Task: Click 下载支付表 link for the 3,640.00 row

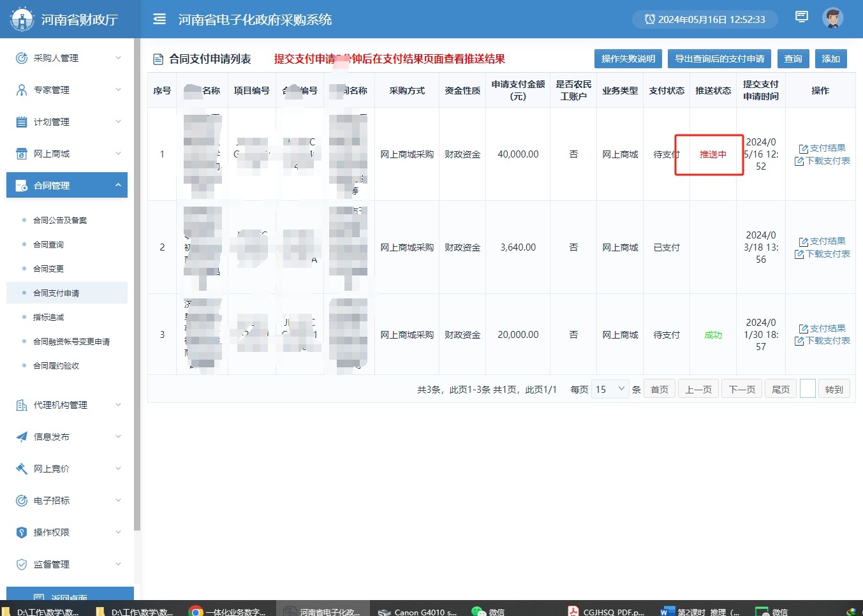Action: (x=822, y=254)
